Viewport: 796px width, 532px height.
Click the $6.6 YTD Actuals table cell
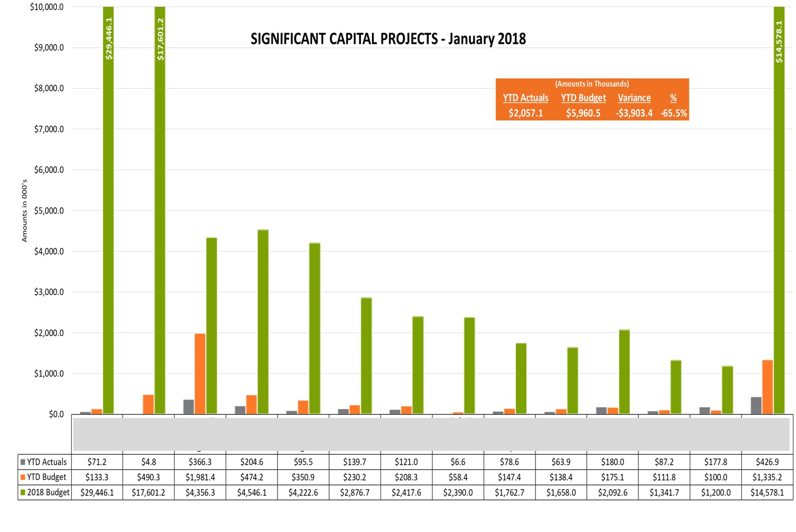tap(457, 462)
